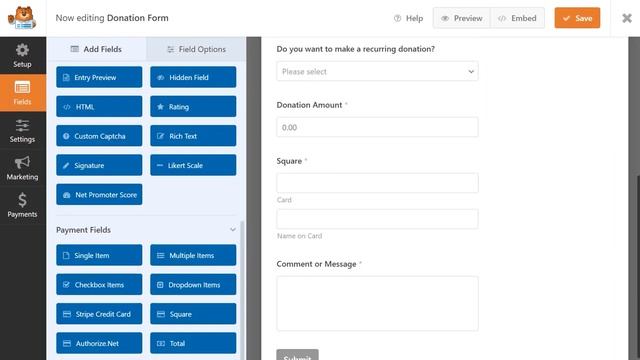This screenshot has height=360, width=640.
Task: Open the recurring donation dropdown
Action: coord(377,71)
